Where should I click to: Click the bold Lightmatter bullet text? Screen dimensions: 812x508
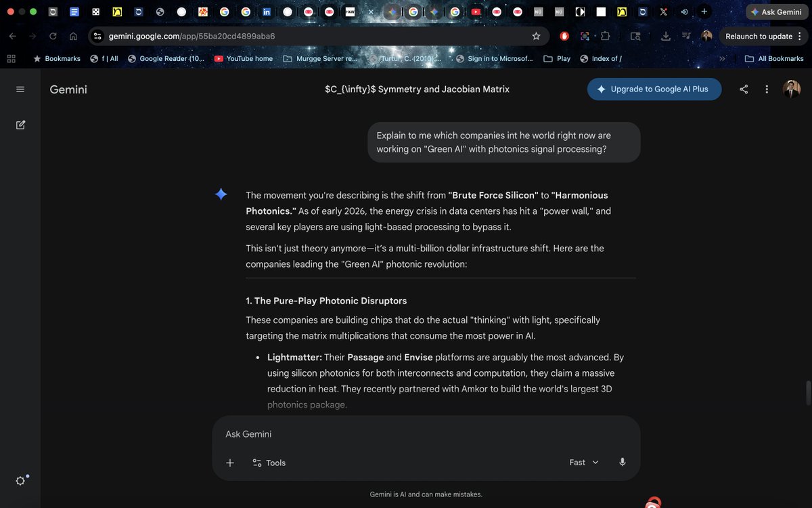click(x=294, y=357)
